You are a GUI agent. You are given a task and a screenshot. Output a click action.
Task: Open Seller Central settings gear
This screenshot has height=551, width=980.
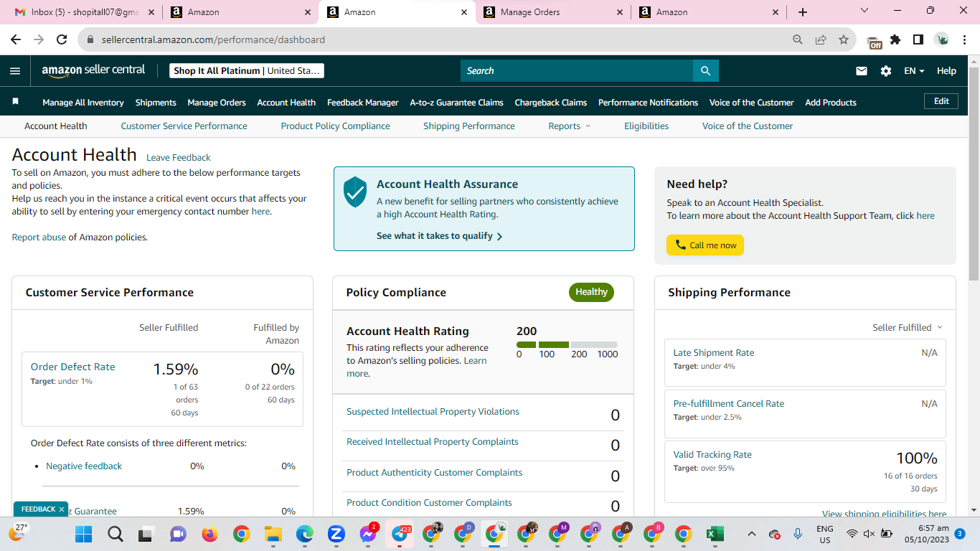[x=886, y=71]
